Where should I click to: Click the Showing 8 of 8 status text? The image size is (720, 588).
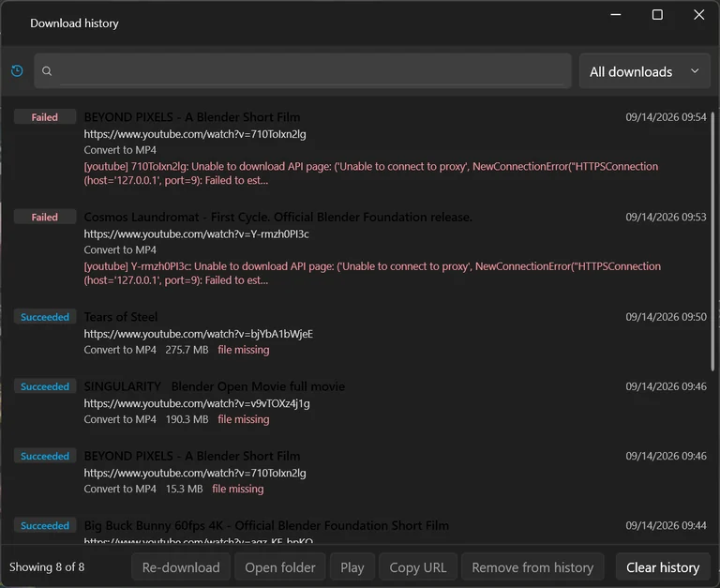(47, 566)
